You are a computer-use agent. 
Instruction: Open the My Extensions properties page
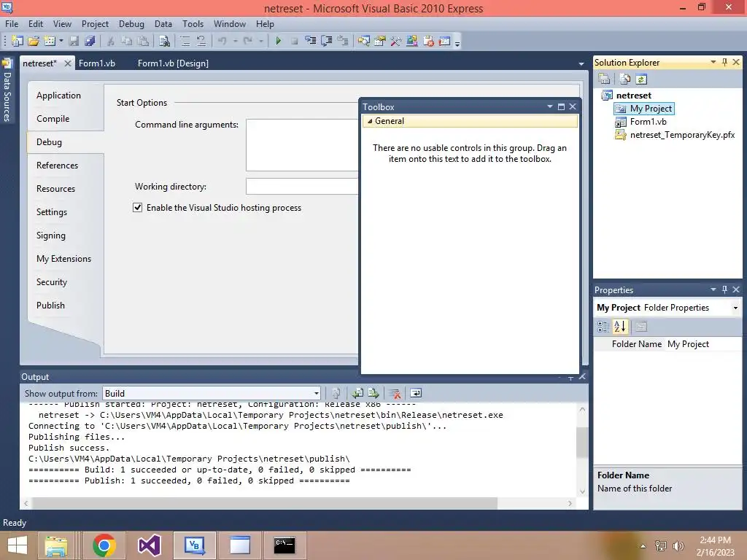(x=64, y=259)
